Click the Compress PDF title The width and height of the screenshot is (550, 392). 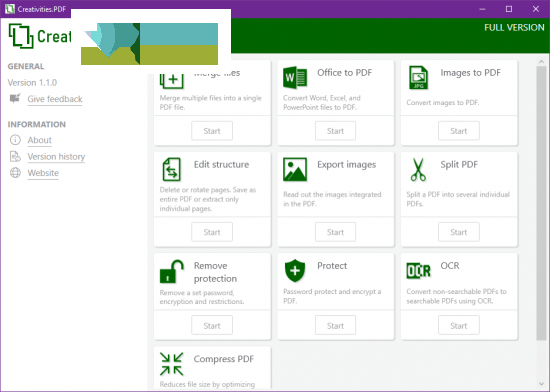pyautogui.click(x=224, y=359)
